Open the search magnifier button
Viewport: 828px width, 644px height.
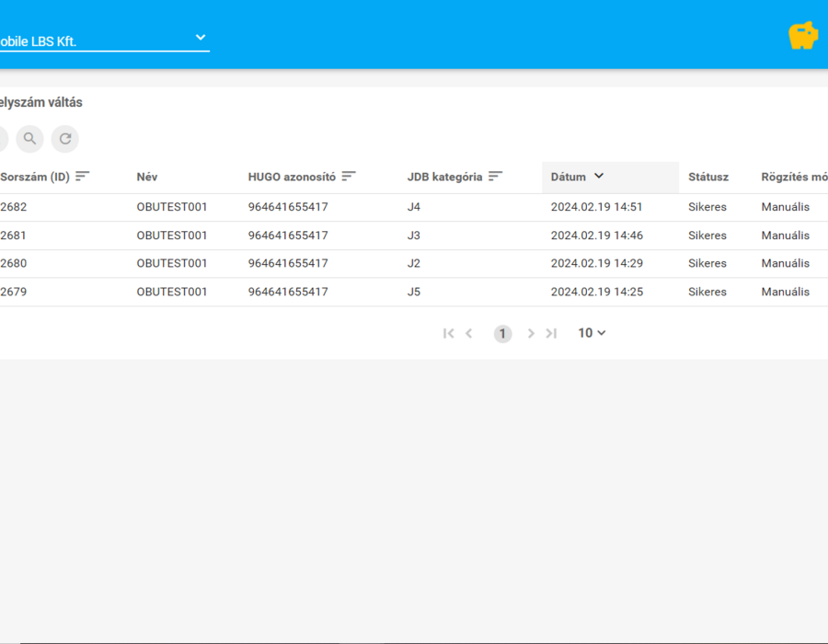point(29,139)
